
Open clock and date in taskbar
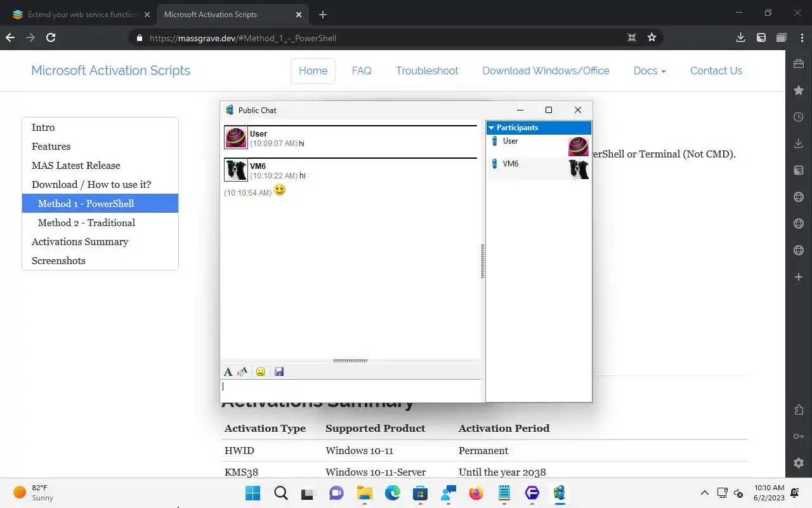[x=769, y=493]
